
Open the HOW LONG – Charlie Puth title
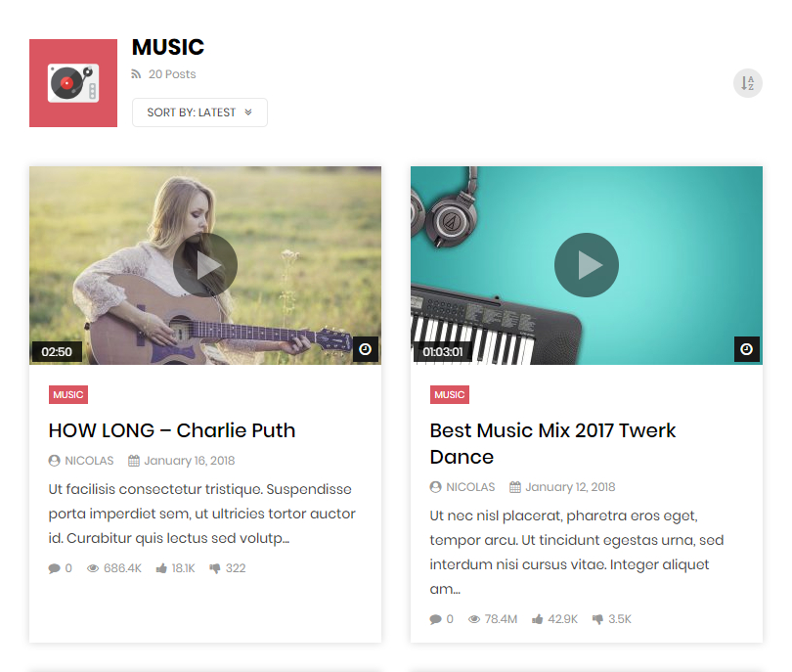pos(172,430)
